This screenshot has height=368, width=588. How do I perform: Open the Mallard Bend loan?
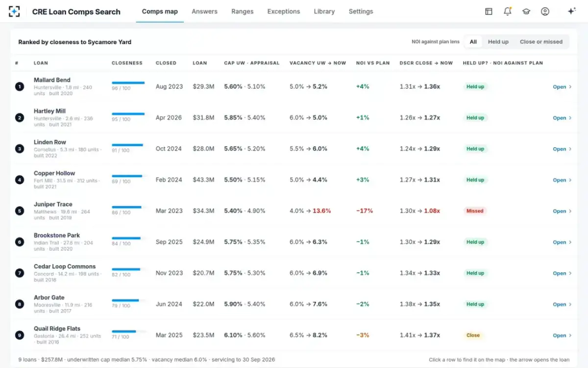tap(563, 87)
